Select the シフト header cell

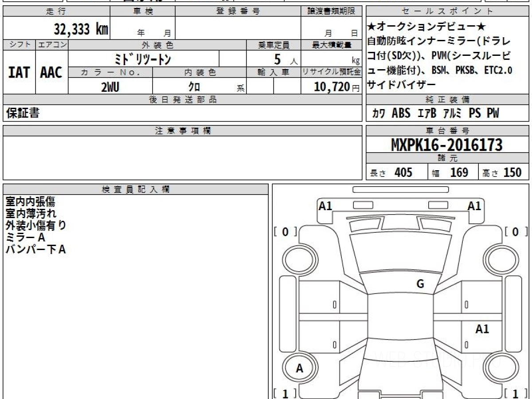pos(19,45)
